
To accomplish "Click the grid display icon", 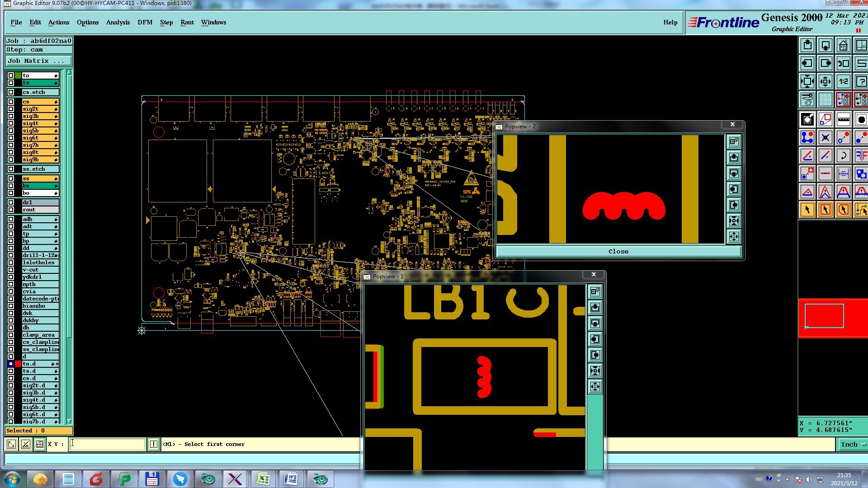I will pos(825,99).
